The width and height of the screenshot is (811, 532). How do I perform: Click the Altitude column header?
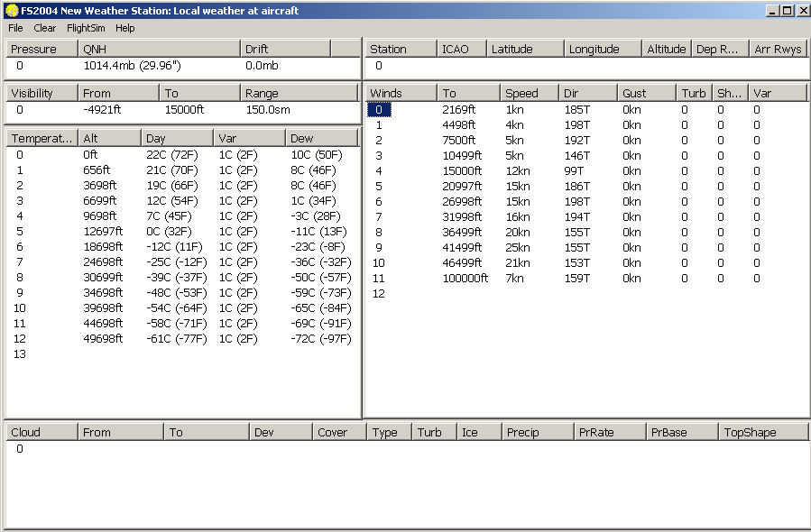pos(666,49)
